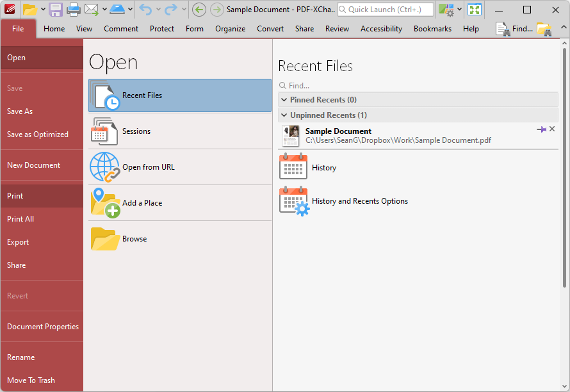Select Print in the File sidebar
The image size is (570, 392).
pos(42,195)
